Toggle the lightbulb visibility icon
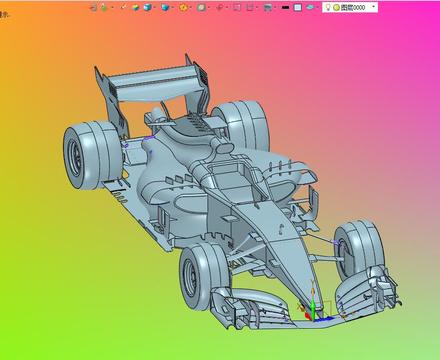The height and width of the screenshot is (360, 440). coord(328,7)
